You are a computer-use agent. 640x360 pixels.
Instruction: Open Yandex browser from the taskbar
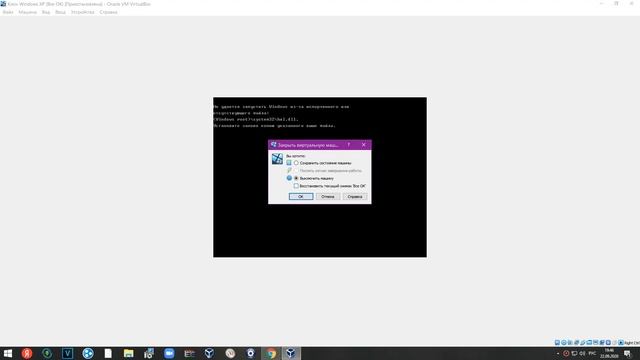click(27, 353)
